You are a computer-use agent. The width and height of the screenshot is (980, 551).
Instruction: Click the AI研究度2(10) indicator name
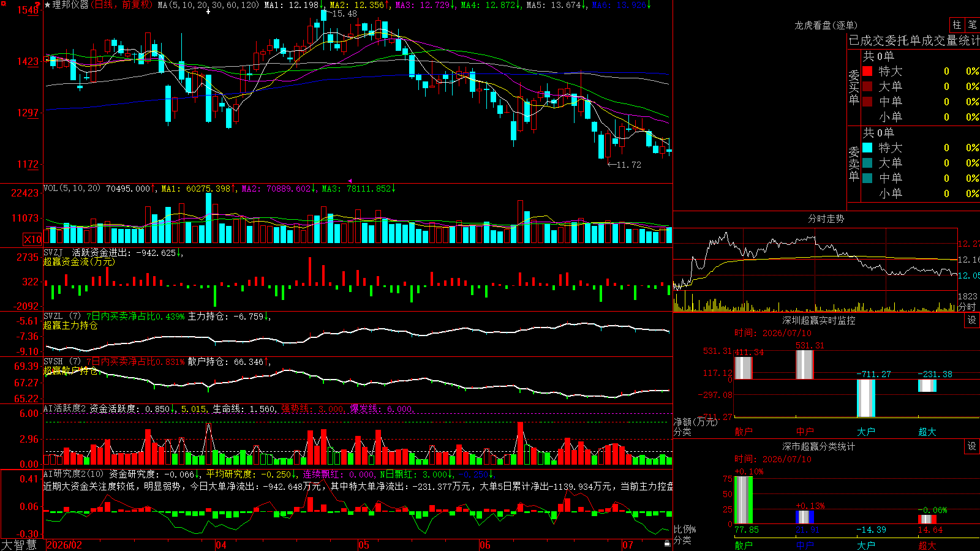click(x=73, y=474)
